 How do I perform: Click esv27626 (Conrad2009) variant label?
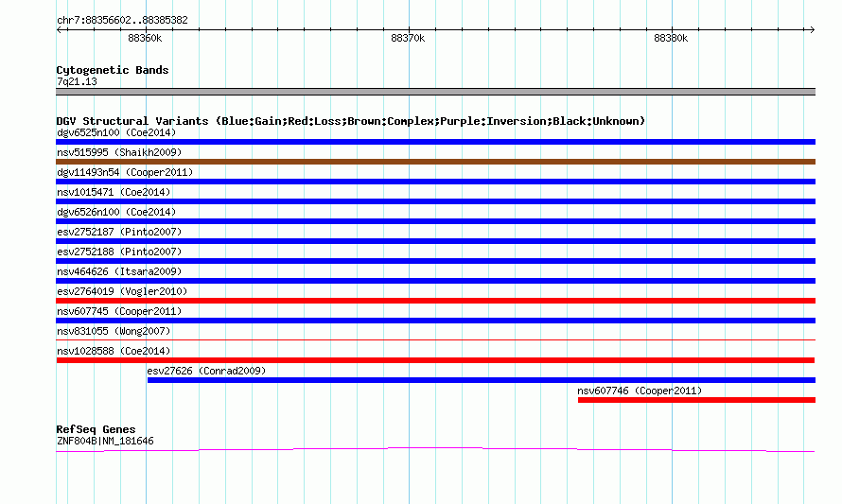tap(207, 371)
